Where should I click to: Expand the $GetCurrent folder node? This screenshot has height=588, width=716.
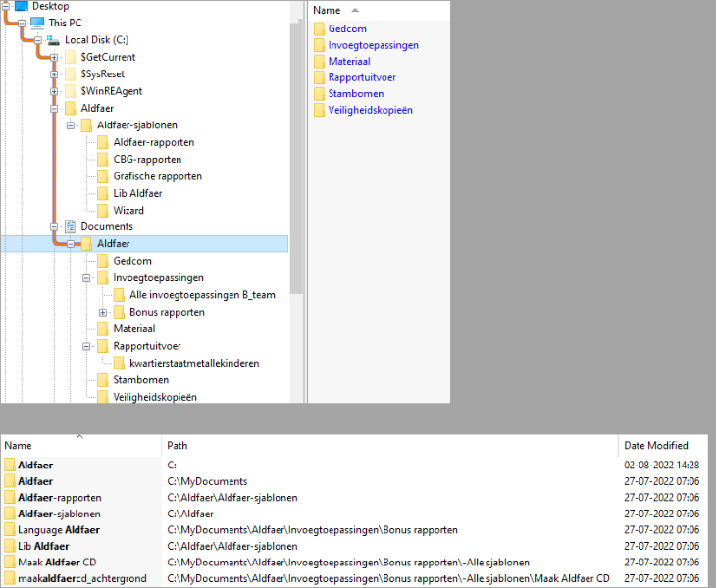tap(54, 57)
